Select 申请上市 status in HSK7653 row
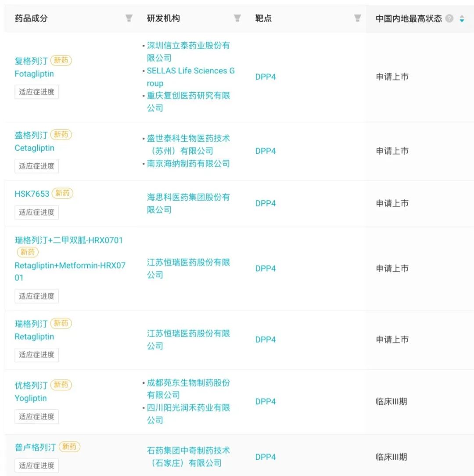 pyautogui.click(x=392, y=203)
